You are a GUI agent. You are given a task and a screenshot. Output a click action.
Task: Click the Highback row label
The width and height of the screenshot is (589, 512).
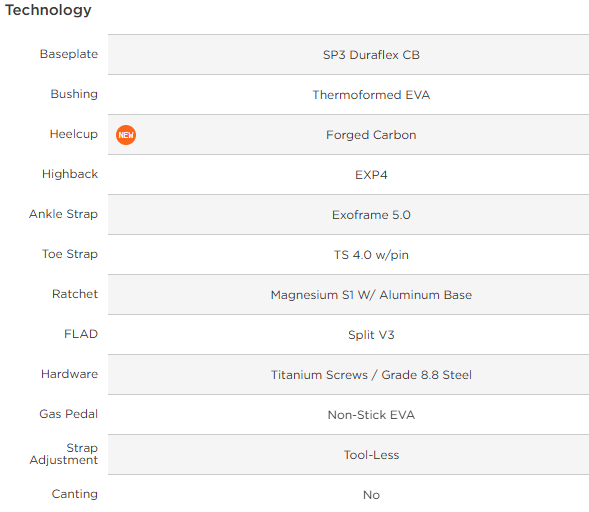click(x=70, y=174)
